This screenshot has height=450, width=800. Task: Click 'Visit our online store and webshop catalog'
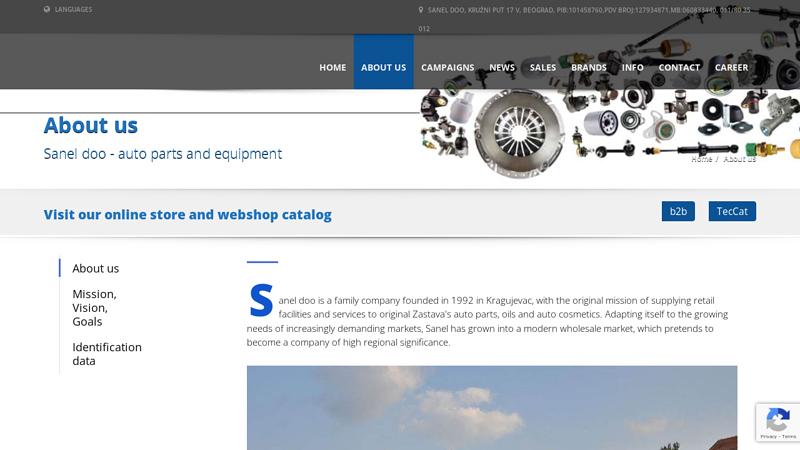[188, 215]
